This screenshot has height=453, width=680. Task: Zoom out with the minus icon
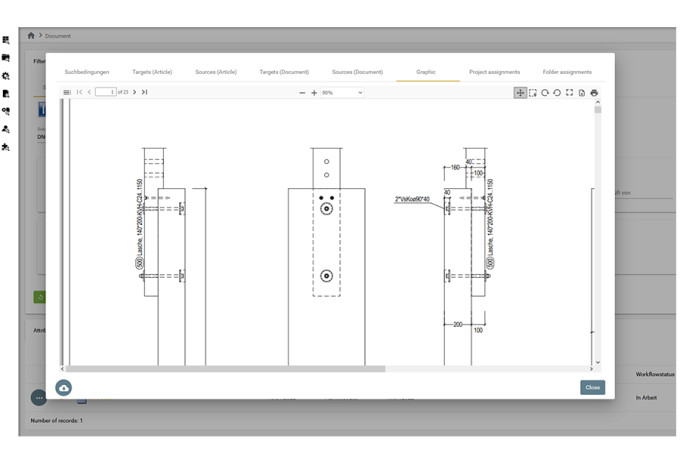[x=302, y=93]
